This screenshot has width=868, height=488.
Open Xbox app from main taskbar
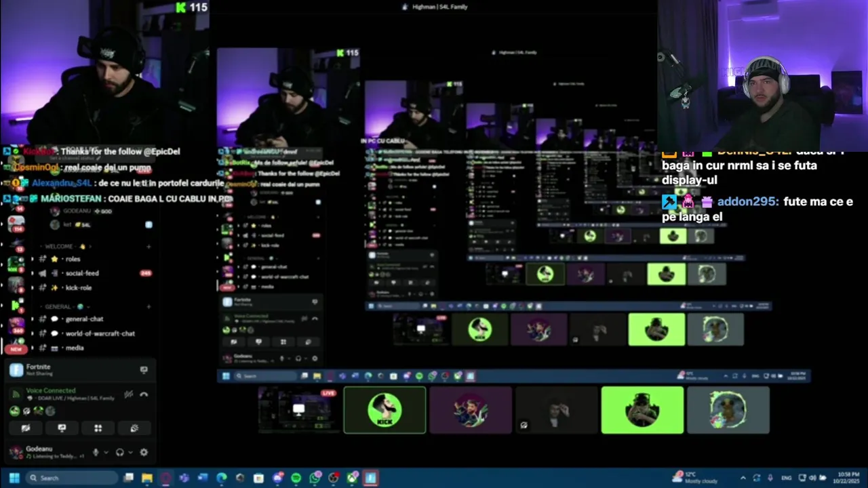(x=352, y=478)
